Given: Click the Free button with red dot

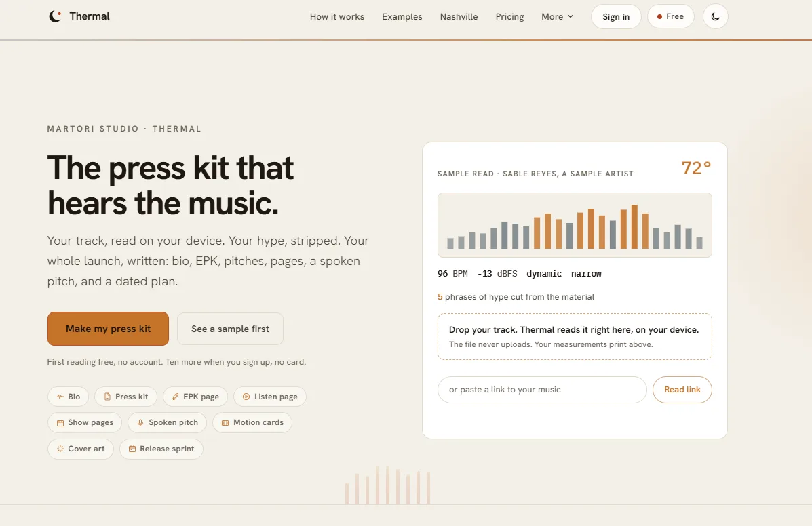Looking at the screenshot, I should click(670, 16).
